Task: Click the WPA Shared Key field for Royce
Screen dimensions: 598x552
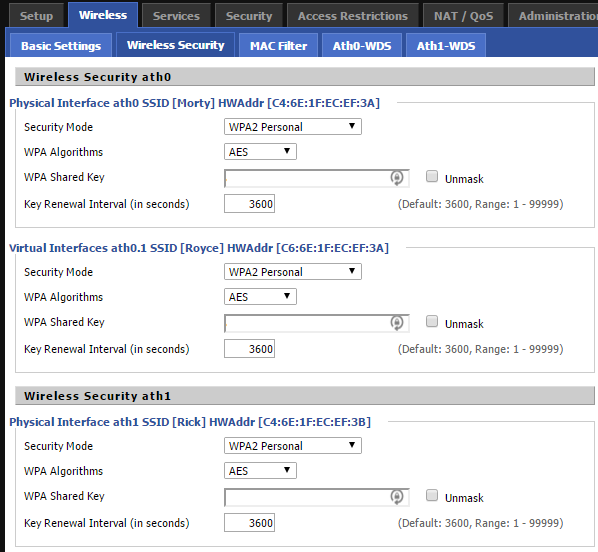Action: click(317, 323)
